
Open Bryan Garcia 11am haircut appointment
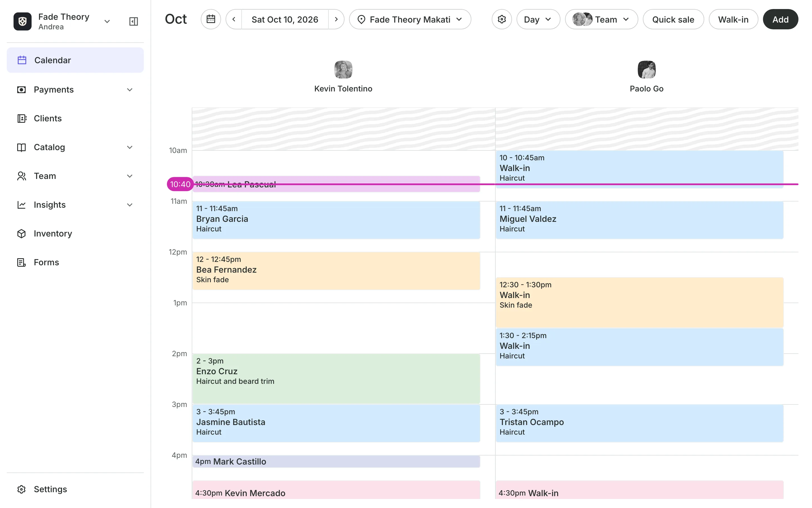click(x=336, y=220)
